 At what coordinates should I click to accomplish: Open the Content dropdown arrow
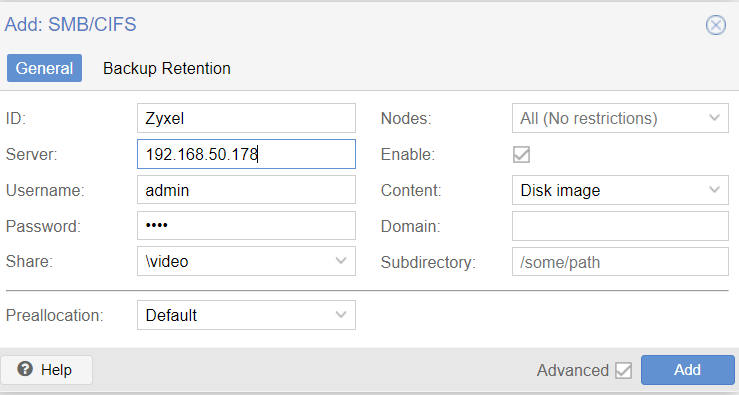[714, 190]
